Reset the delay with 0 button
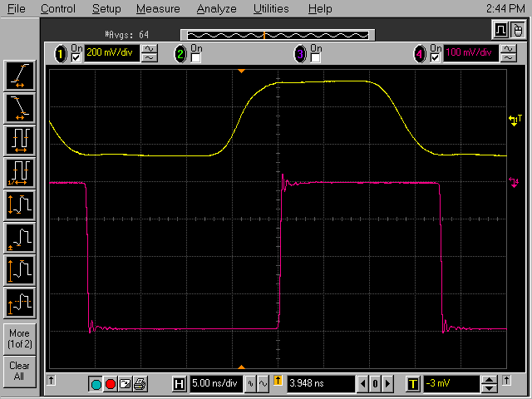The height and width of the screenshot is (399, 532). point(375,384)
